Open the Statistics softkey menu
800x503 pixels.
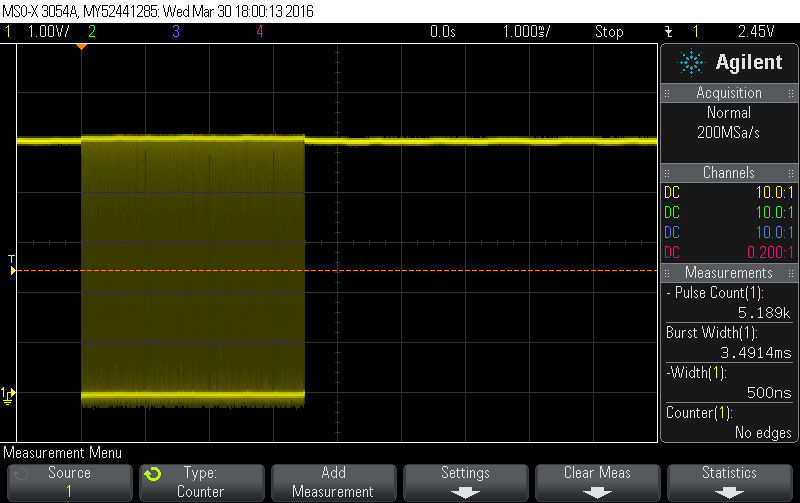(x=729, y=481)
